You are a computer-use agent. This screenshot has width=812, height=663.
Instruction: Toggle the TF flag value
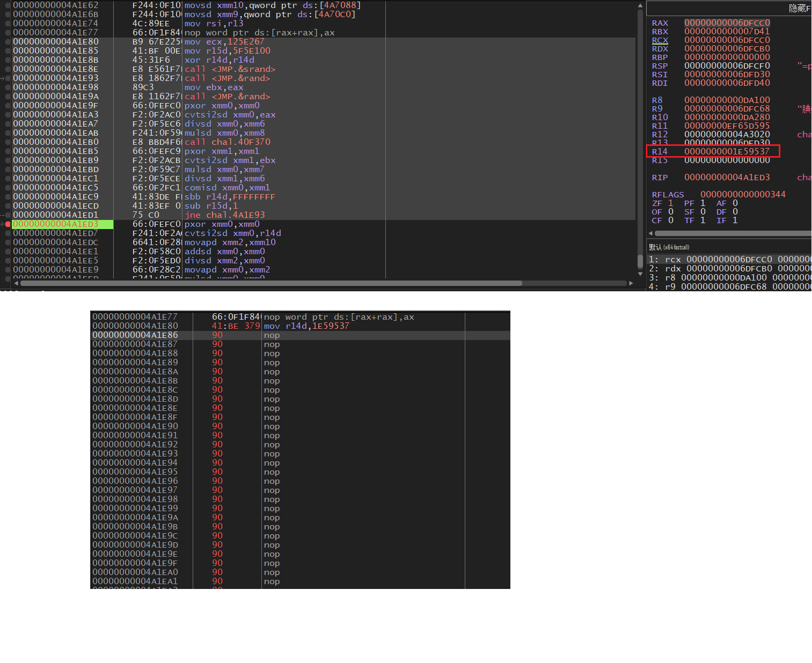tap(703, 220)
